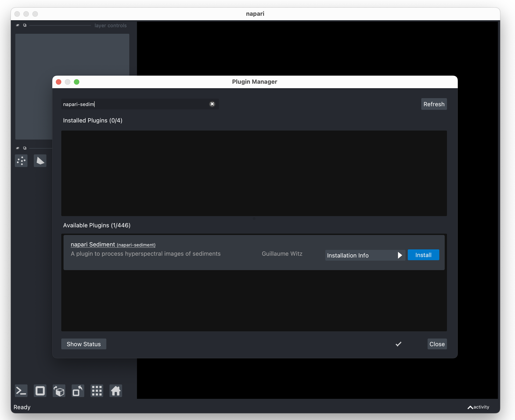The height and width of the screenshot is (420, 515).
Task: Click Show Status button
Action: 84,344
